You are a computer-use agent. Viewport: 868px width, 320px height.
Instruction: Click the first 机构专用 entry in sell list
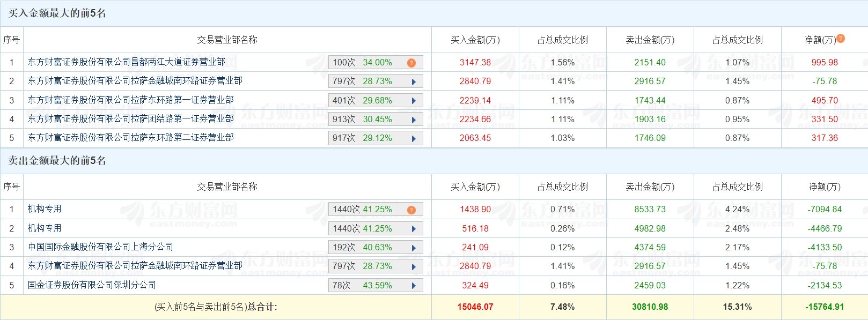(x=45, y=209)
